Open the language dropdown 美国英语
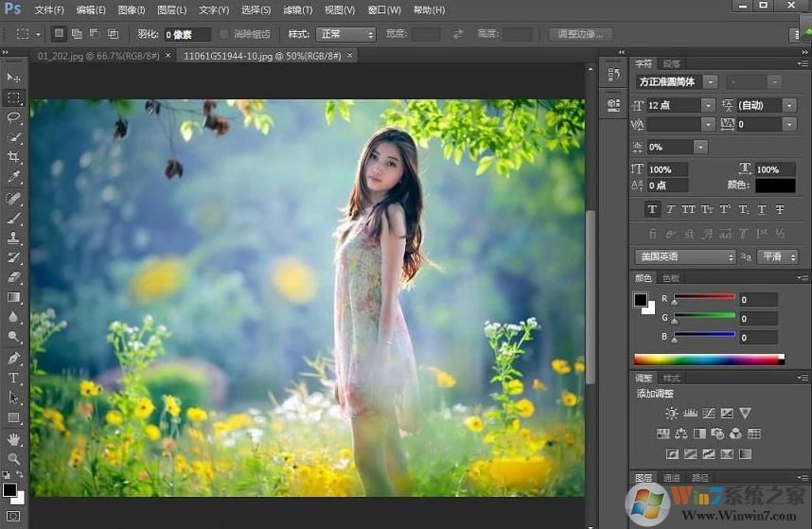This screenshot has width=812, height=529. click(x=685, y=256)
